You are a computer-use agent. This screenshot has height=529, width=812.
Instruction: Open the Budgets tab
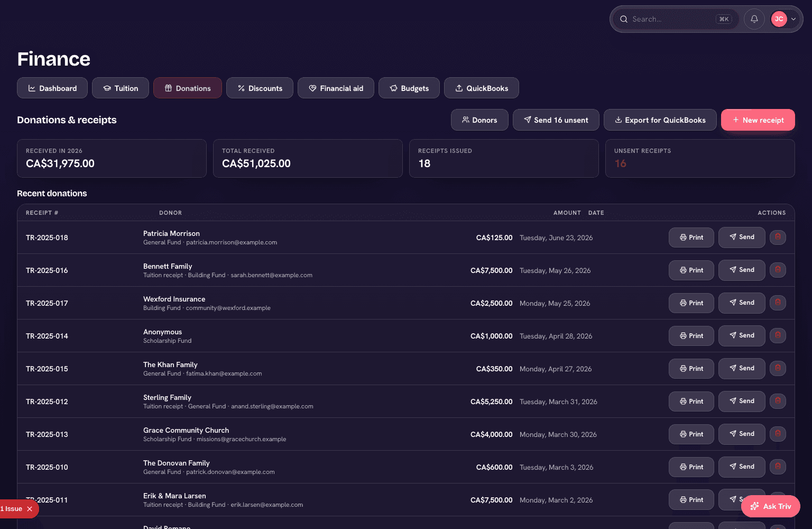[409, 88]
